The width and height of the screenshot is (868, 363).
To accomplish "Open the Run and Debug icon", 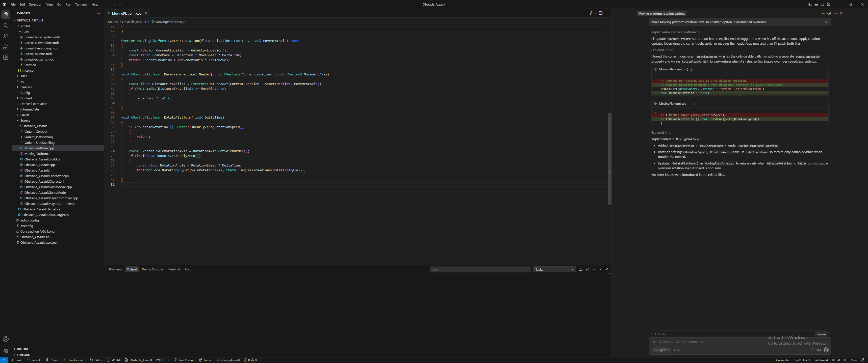I will point(6,47).
